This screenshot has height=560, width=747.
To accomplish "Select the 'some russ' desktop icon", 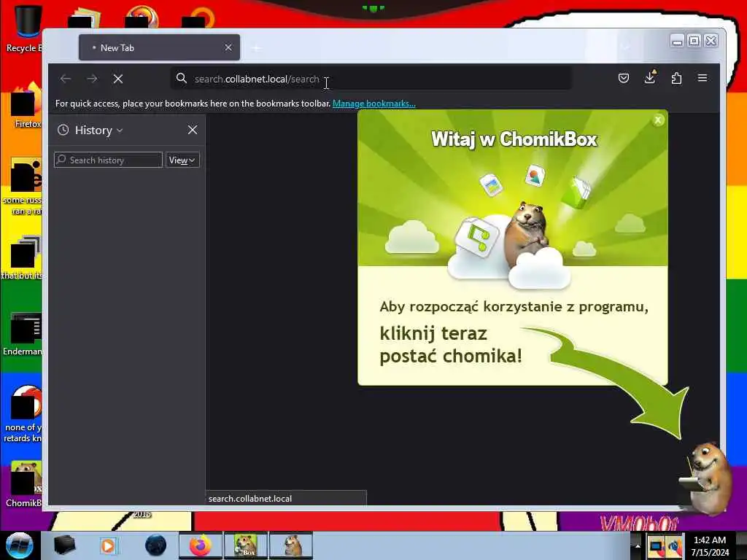I will (24, 187).
